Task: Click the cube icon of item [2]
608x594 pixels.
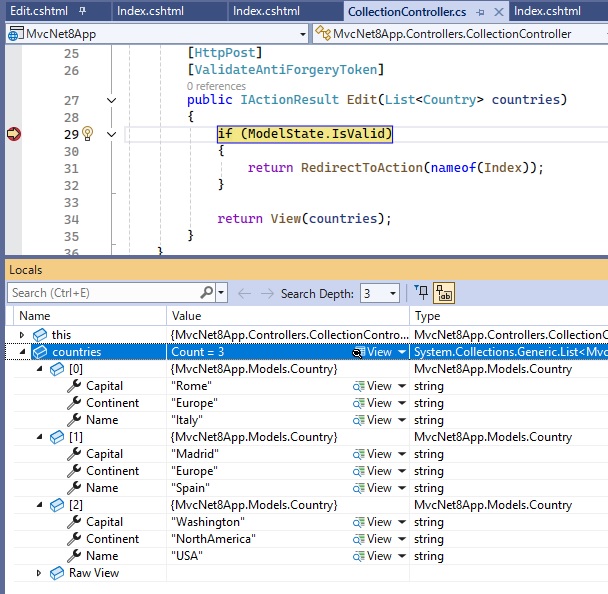Action: [57, 505]
